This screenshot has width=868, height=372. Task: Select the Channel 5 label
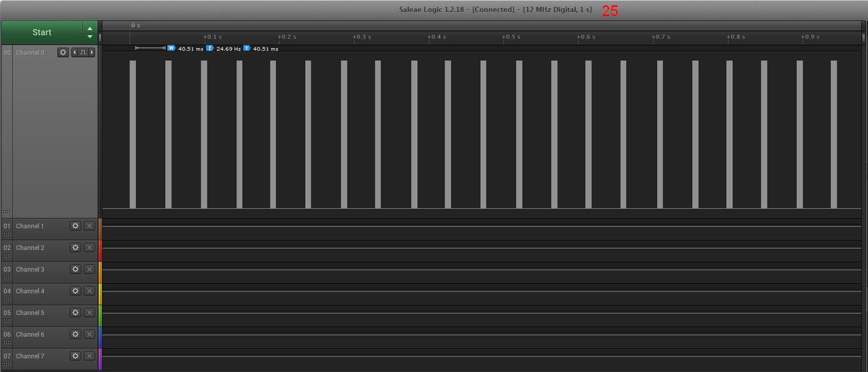tap(30, 313)
